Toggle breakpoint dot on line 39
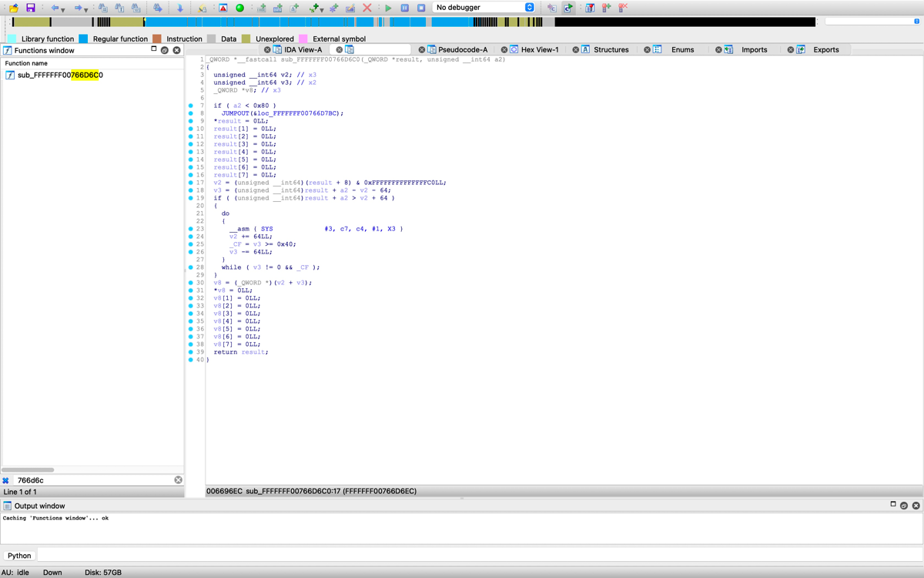Image resolution: width=924 pixels, height=578 pixels. pyautogui.click(x=191, y=352)
